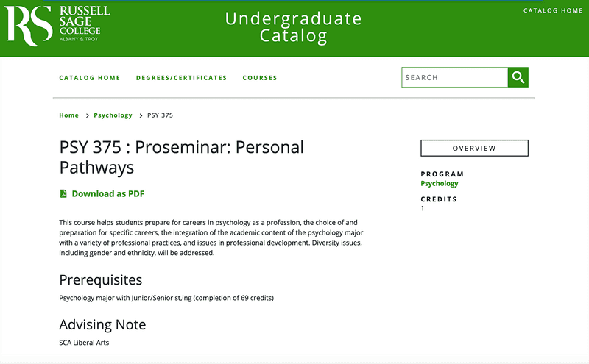
Task: Open the Psychology link under Program
Action: [439, 183]
